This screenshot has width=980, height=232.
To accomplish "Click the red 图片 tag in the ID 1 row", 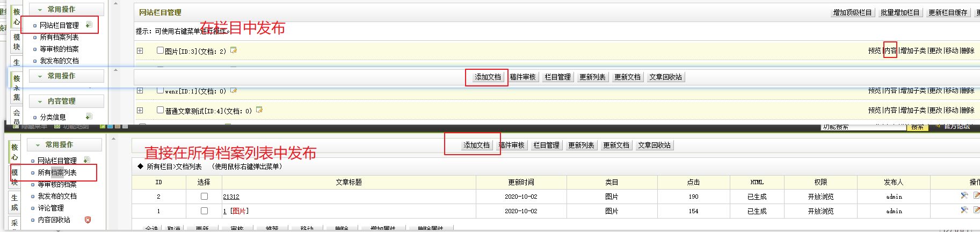I will pos(239,211).
